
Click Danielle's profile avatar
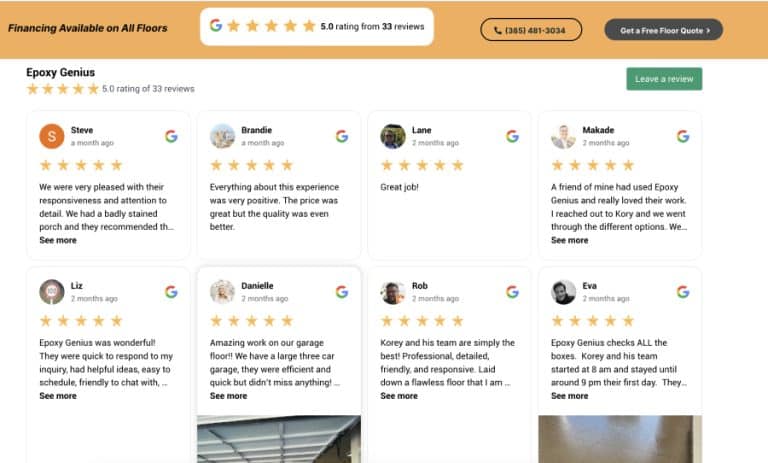[x=223, y=292]
